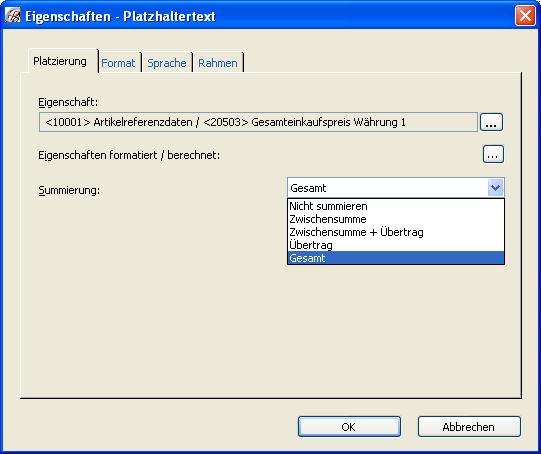The image size is (541, 454).
Task: Click the application icon in title bar
Action: pyautogui.click(x=13, y=16)
